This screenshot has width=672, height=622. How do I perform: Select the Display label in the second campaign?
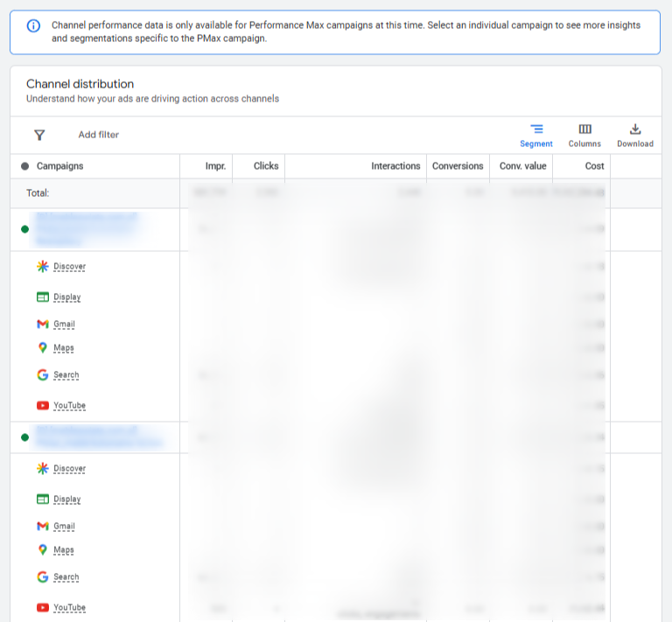[x=66, y=499]
